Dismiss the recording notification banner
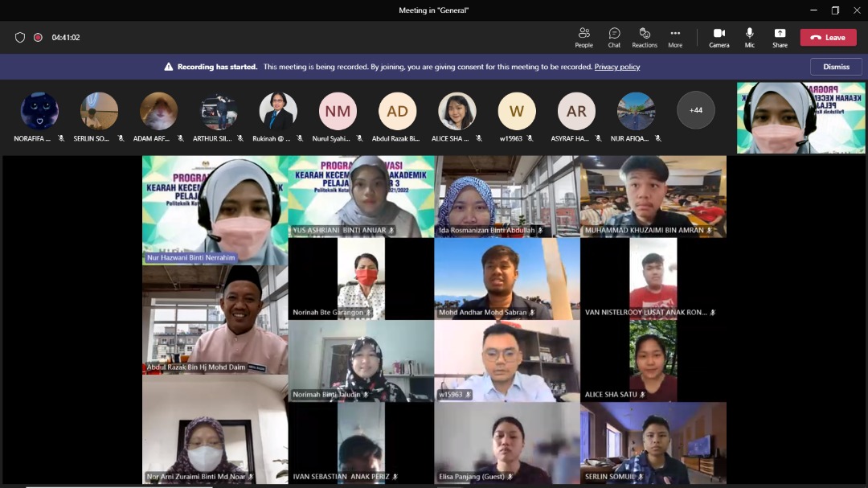Viewport: 868px width, 488px height. (836, 66)
